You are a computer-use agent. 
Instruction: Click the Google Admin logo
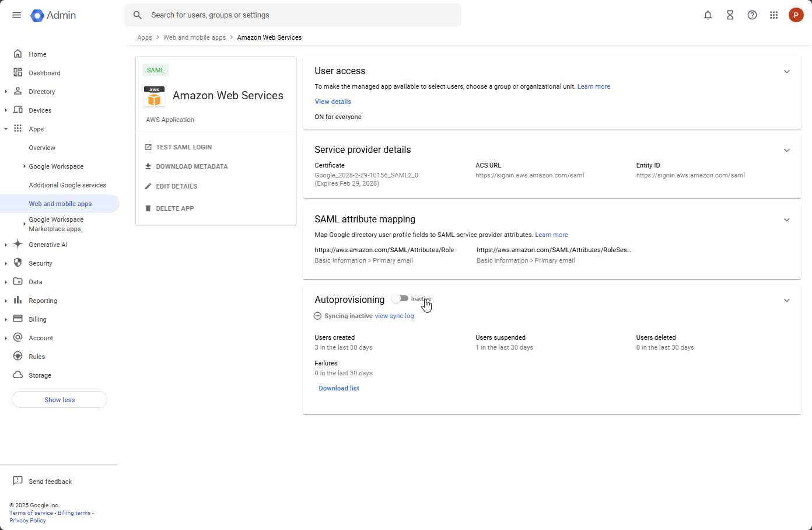53,15
